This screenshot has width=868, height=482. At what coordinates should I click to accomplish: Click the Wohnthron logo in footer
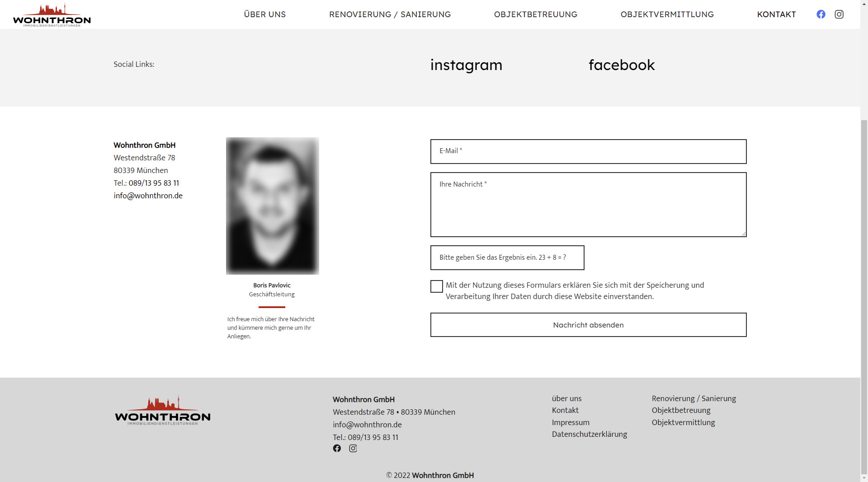[x=163, y=410]
